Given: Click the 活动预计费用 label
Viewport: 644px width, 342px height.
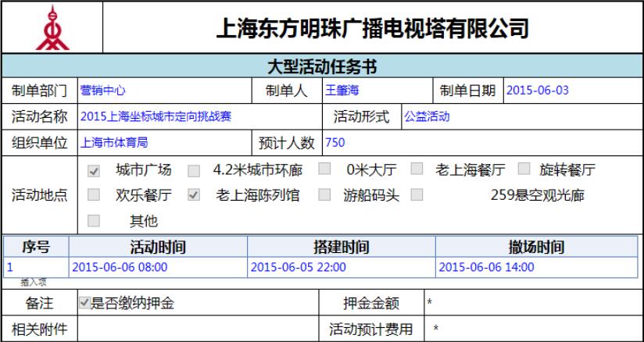Looking at the screenshot, I should (x=371, y=330).
